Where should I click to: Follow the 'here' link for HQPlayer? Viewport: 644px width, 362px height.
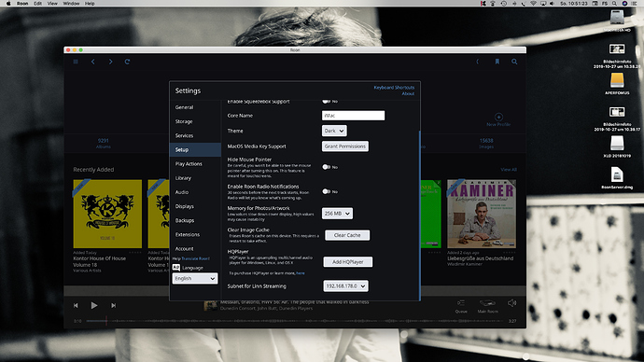coord(301,273)
